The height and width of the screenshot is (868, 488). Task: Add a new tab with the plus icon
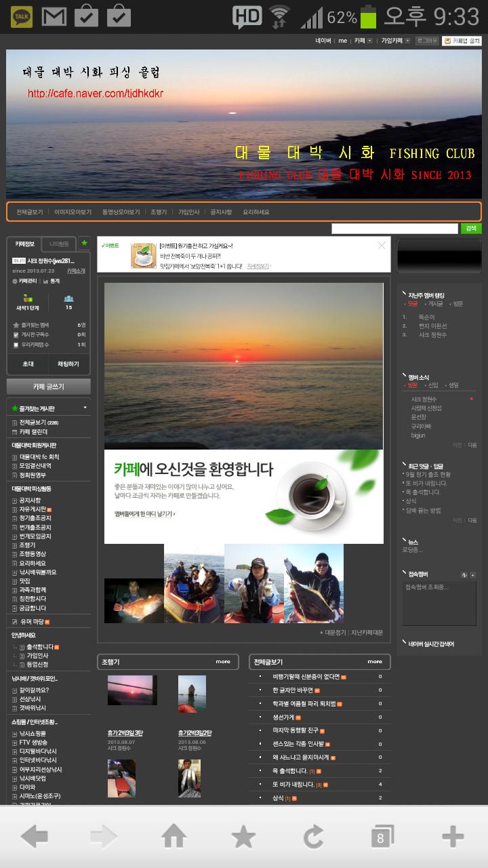(452, 837)
